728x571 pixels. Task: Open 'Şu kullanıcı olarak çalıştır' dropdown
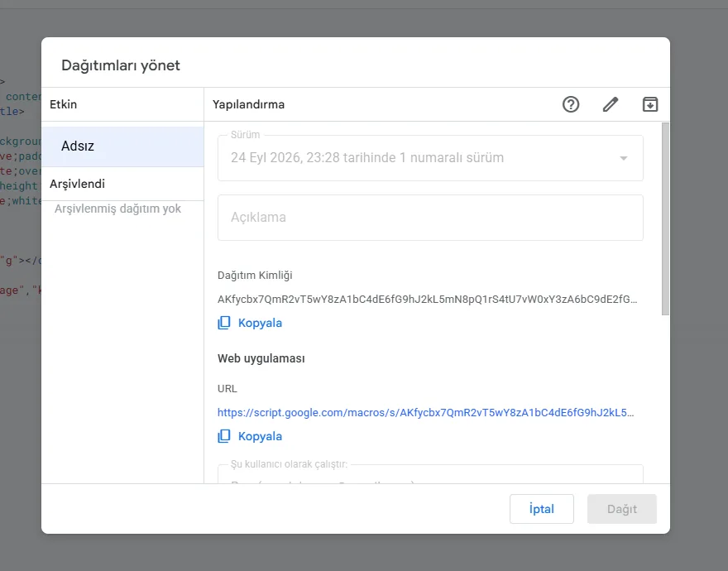coord(430,474)
